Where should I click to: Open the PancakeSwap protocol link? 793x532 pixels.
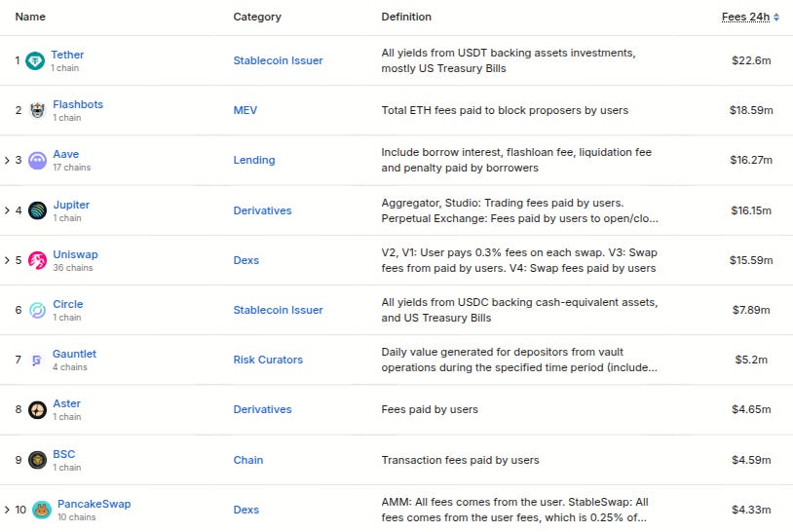(94, 504)
